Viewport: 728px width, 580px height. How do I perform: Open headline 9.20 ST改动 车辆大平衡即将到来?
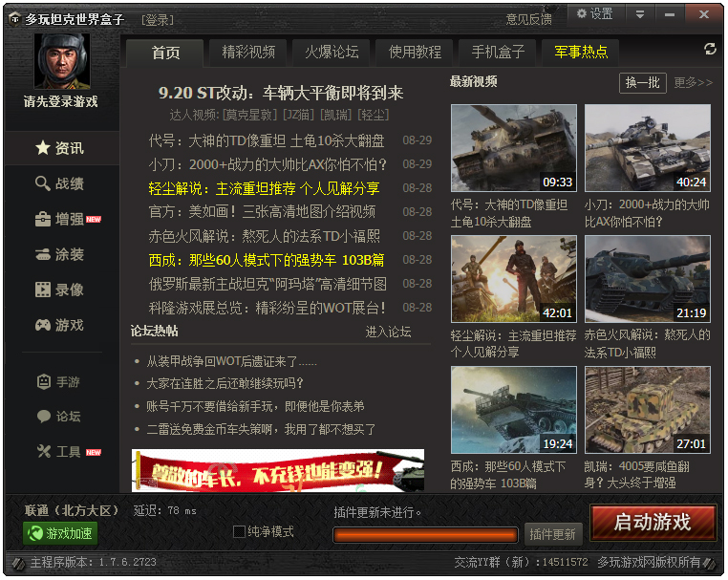pyautogui.click(x=281, y=93)
